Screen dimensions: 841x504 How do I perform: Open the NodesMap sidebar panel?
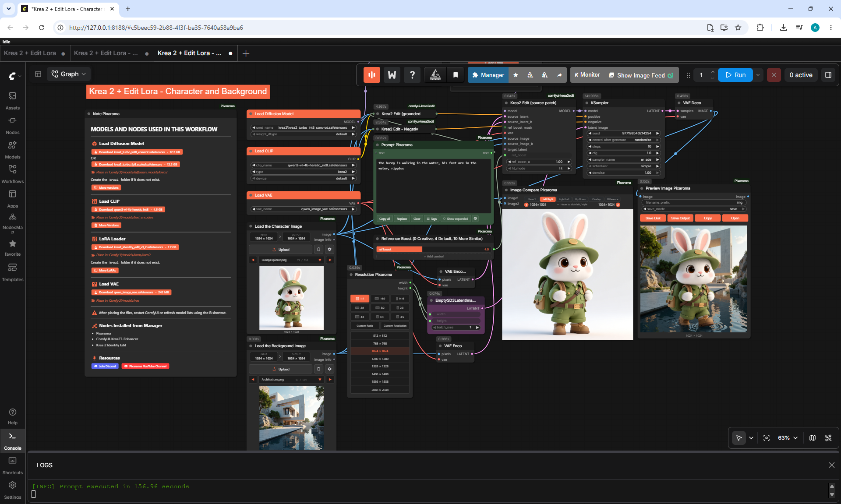coord(12,223)
